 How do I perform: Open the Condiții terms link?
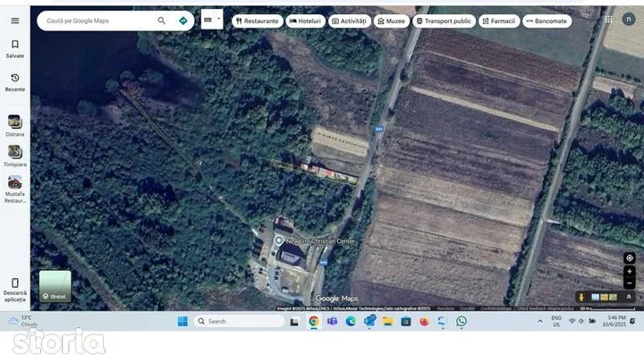[x=467, y=308]
